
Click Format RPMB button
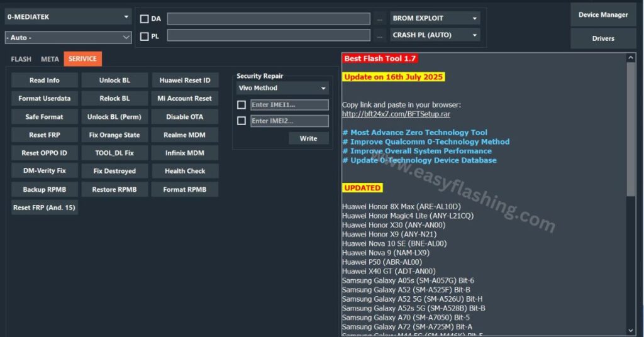tap(185, 190)
